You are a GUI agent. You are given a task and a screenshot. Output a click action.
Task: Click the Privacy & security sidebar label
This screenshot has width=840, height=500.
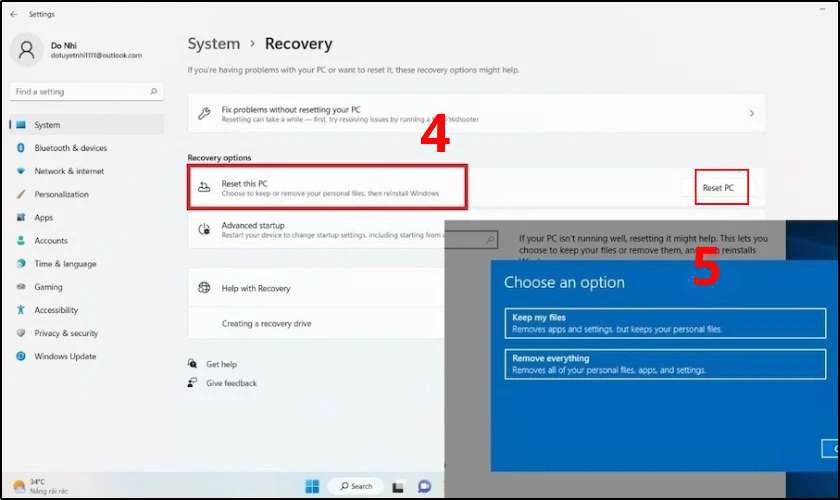pos(66,333)
